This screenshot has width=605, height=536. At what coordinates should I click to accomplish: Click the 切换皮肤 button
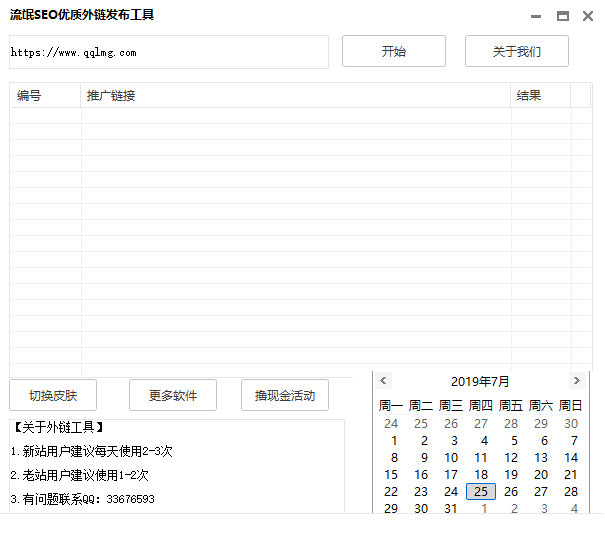53,395
